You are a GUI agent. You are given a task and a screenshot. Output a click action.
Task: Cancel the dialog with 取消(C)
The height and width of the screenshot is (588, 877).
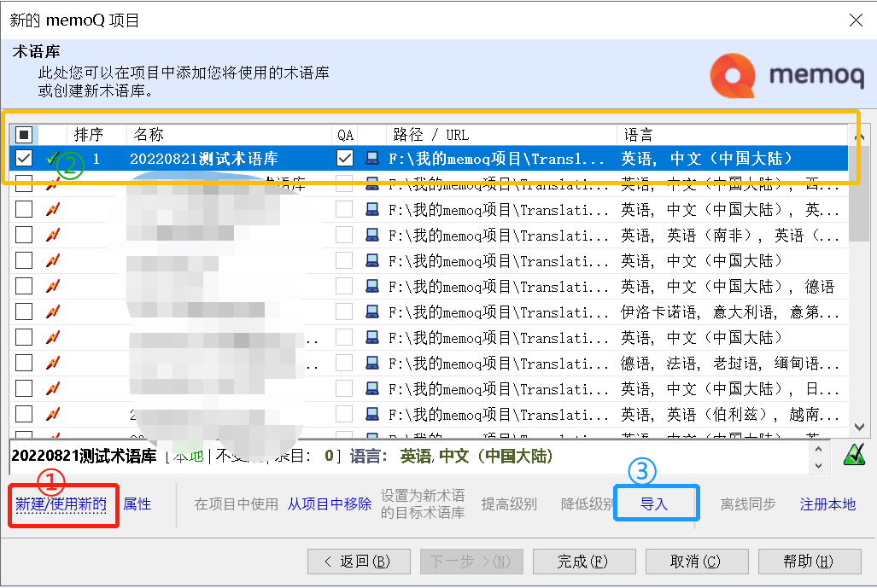pyautogui.click(x=697, y=562)
